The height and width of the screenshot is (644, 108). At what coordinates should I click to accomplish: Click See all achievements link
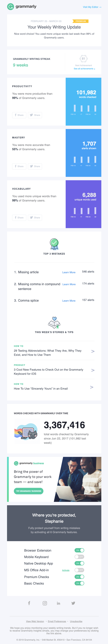point(84,69)
